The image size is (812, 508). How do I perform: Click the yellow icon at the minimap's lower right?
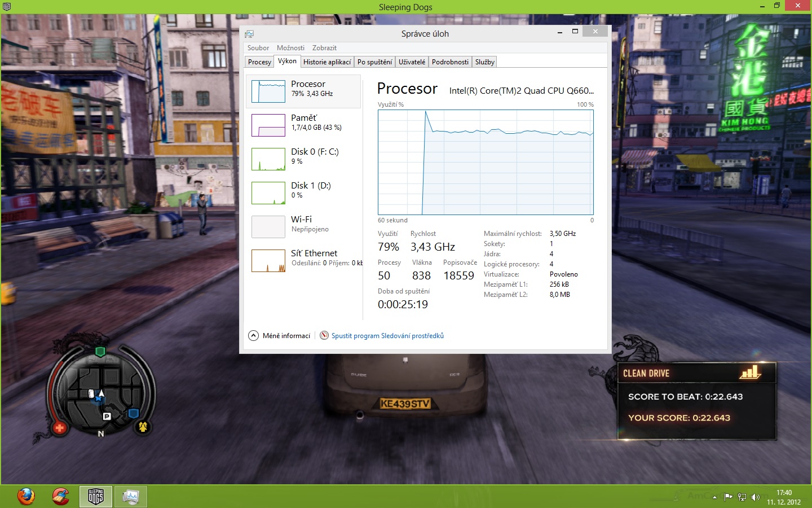143,427
